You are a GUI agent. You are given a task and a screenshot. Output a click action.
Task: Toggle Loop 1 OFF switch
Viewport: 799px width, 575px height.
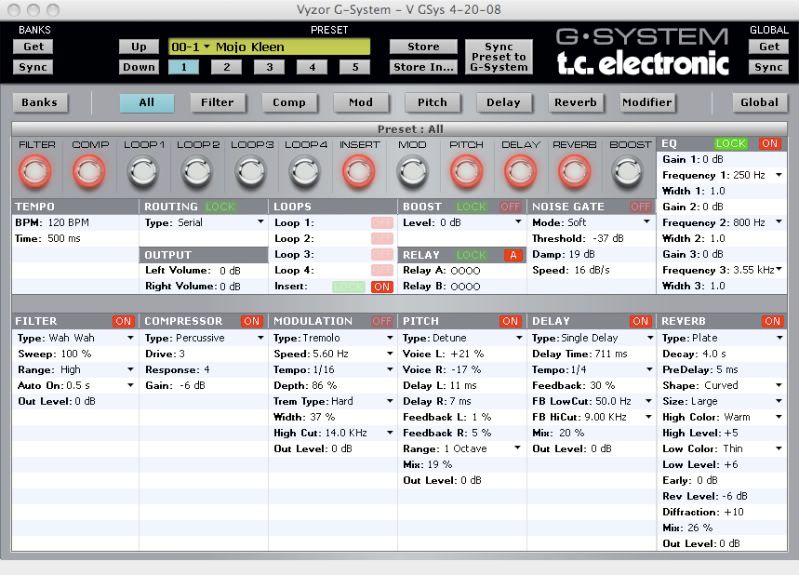[382, 223]
